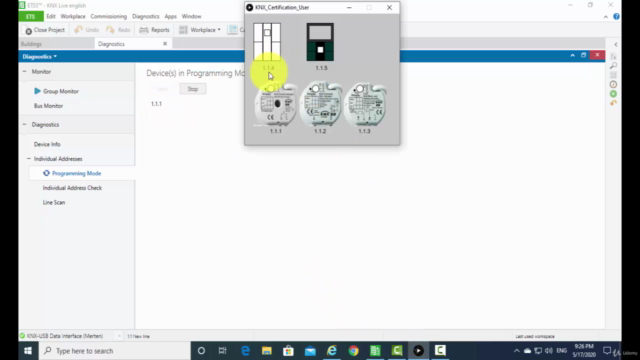Click the green circle icon in right sidebar

point(613,94)
